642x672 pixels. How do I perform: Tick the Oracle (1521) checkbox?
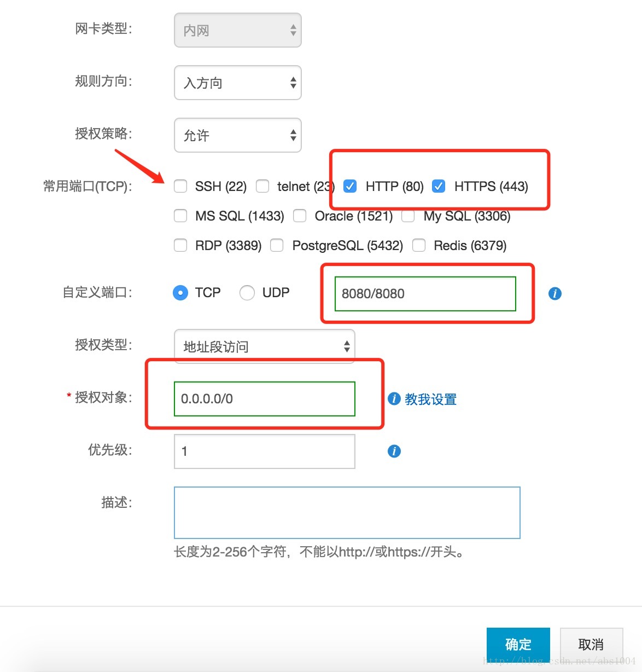click(x=300, y=216)
